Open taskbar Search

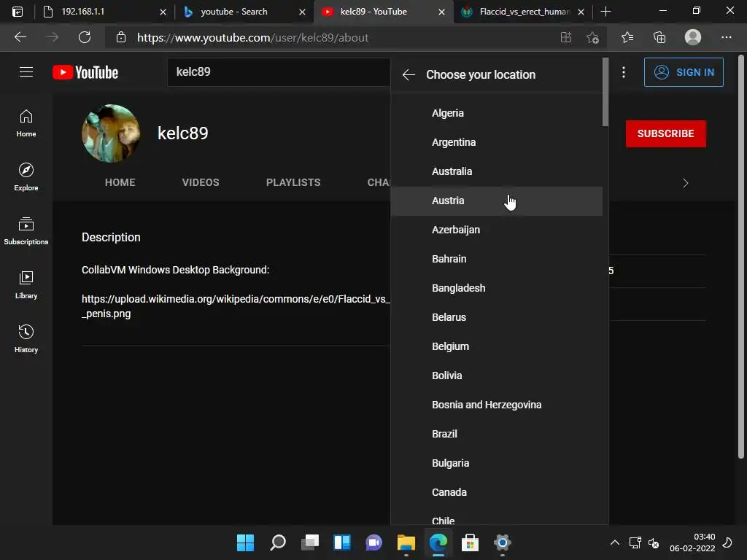(278, 542)
